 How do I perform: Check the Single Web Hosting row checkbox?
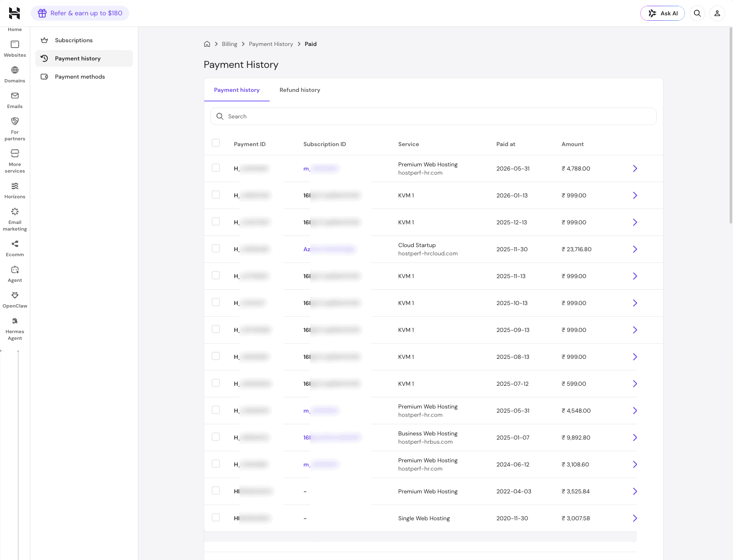(216, 517)
